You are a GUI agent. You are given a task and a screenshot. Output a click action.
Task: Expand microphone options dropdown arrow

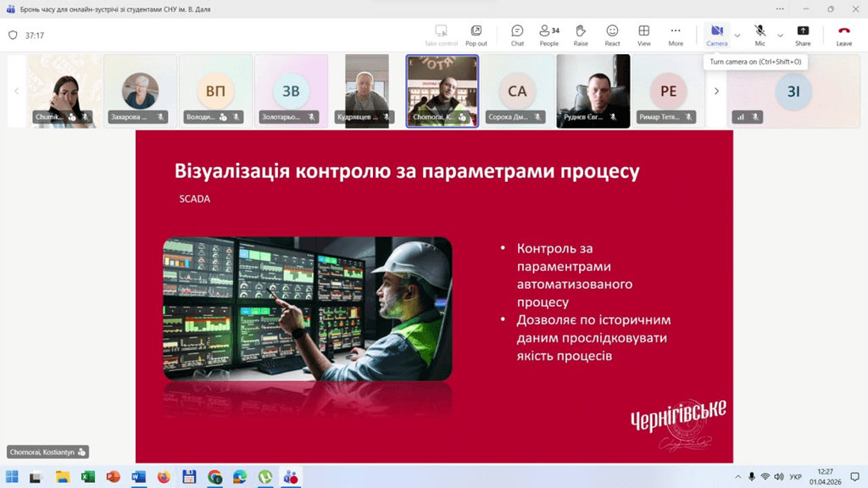(x=780, y=36)
